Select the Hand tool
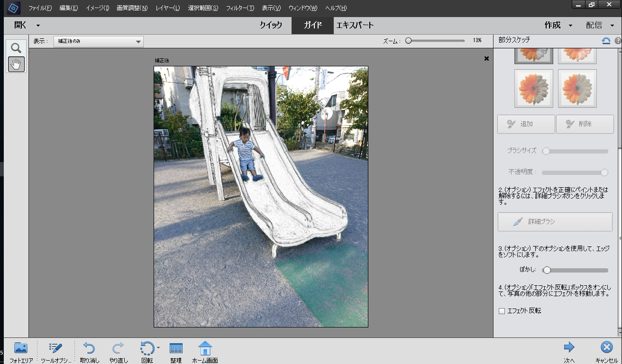622x364 pixels. click(x=16, y=64)
